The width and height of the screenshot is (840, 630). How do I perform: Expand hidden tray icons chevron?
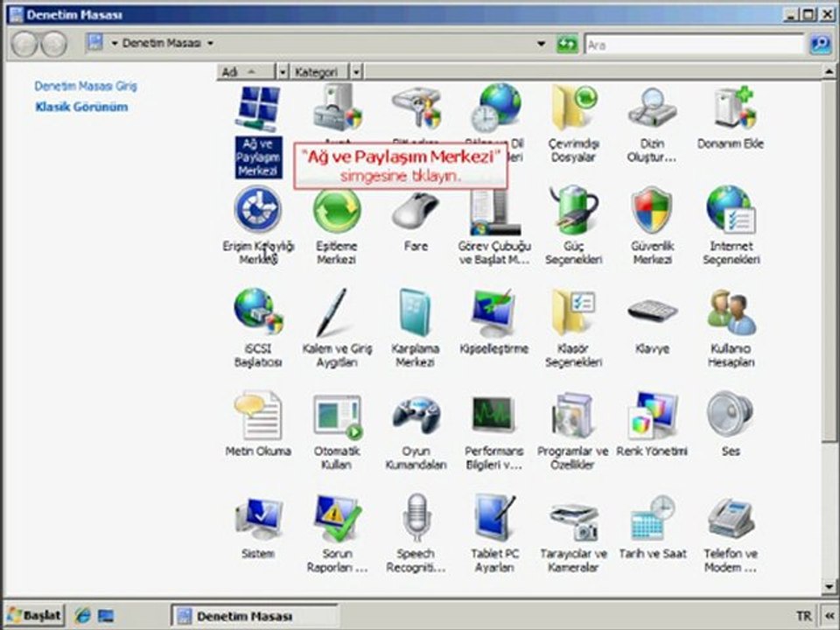pos(830,616)
